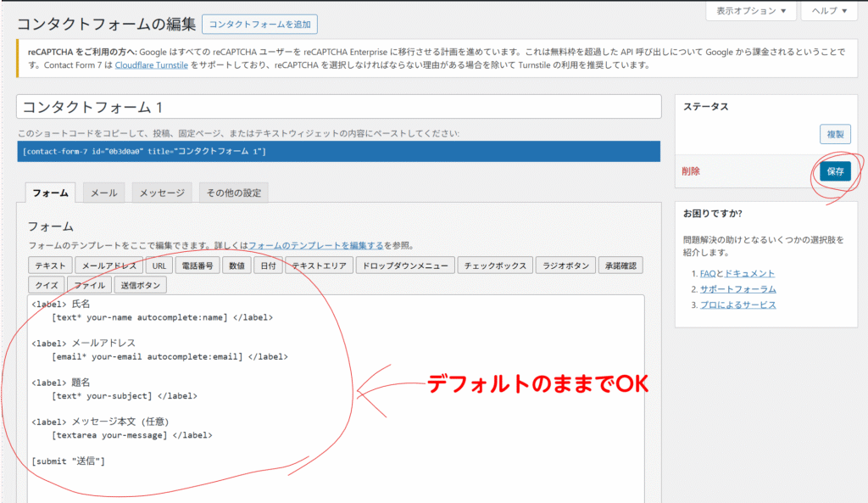Insert a チェックボックス tag
The width and height of the screenshot is (868, 503).
click(496, 265)
